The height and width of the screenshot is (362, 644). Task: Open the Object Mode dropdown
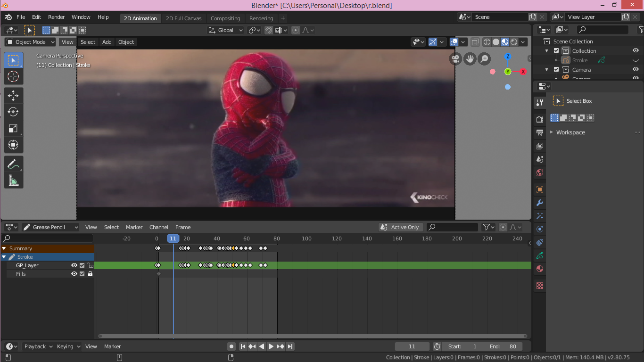click(30, 42)
